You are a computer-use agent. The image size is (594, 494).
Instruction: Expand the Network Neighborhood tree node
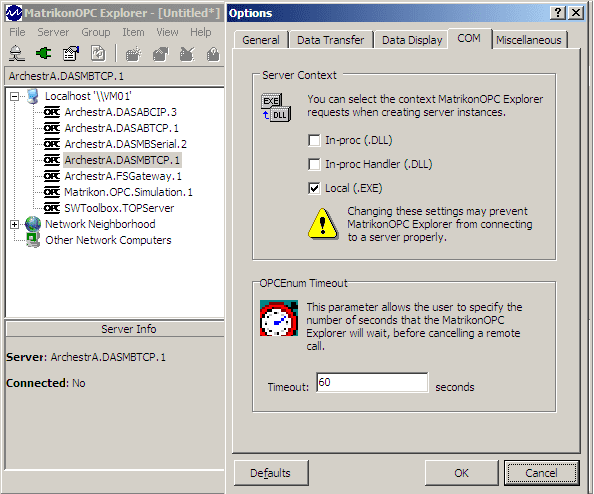(x=14, y=224)
